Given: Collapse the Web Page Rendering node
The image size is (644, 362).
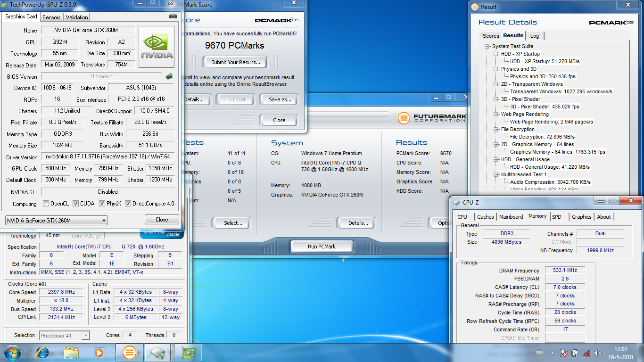Looking at the screenshot, I should [x=496, y=114].
